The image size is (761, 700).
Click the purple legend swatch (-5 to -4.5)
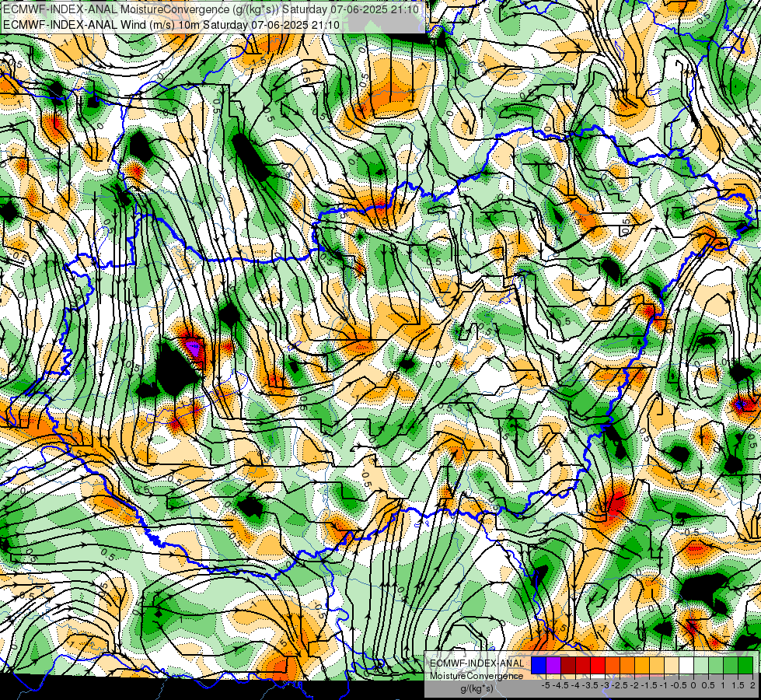[x=553, y=666]
